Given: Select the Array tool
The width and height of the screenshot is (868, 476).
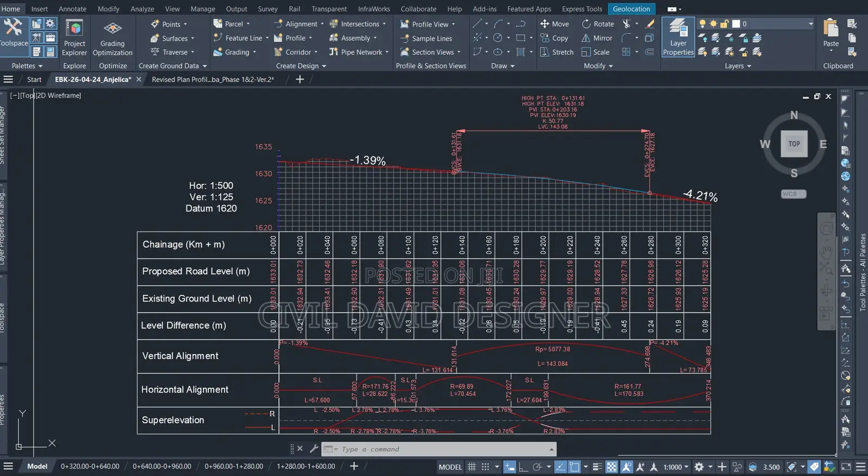Looking at the screenshot, I should [627, 52].
